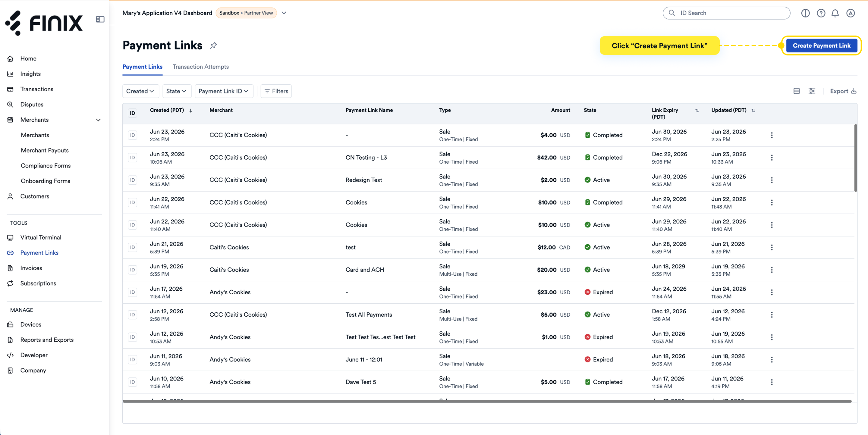
Task: Open the Payment Link ID dropdown
Action: click(x=224, y=91)
